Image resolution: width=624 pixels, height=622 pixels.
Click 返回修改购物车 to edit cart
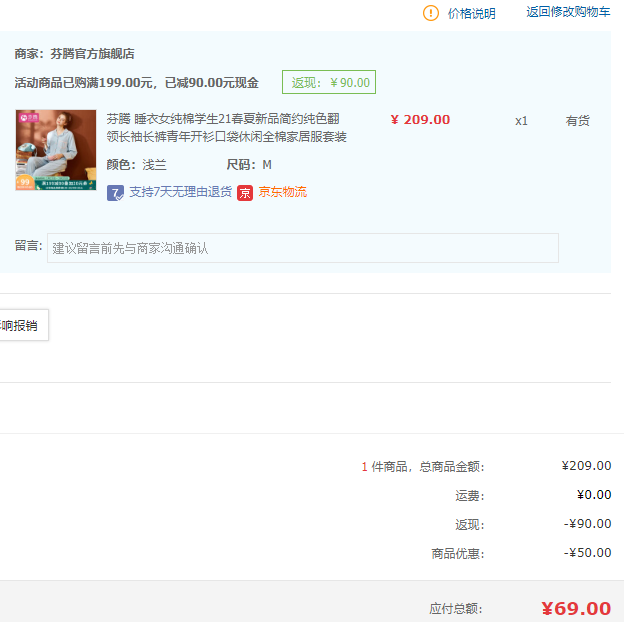(x=568, y=12)
